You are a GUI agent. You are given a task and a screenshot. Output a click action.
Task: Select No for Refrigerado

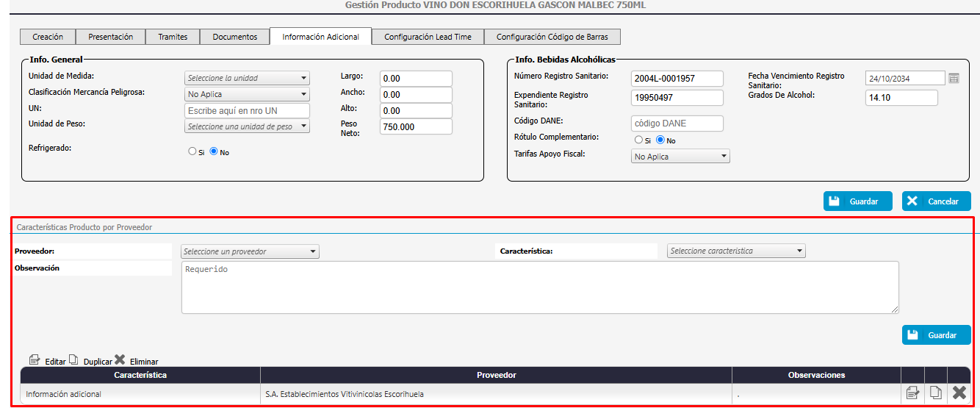tap(215, 152)
